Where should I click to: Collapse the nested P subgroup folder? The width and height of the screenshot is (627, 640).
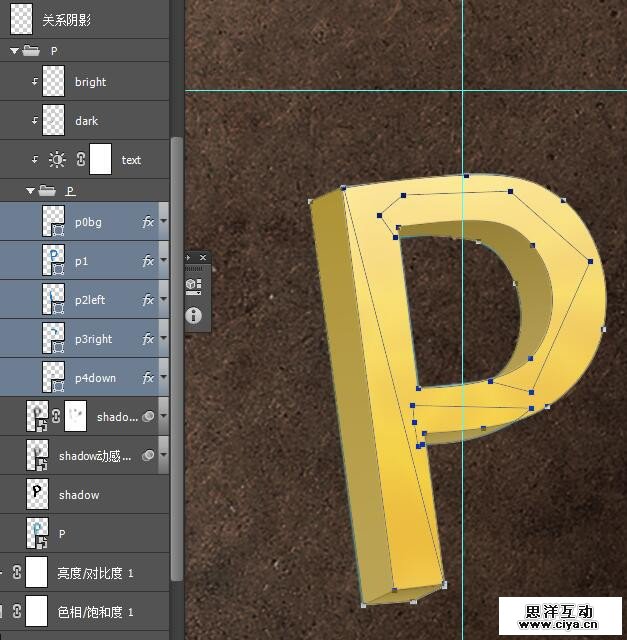31,190
